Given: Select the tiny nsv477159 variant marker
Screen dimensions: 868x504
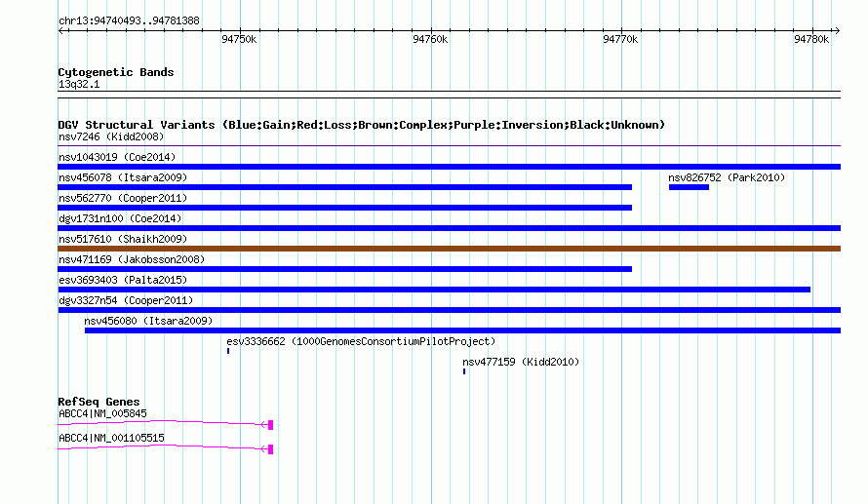Looking at the screenshot, I should [464, 371].
